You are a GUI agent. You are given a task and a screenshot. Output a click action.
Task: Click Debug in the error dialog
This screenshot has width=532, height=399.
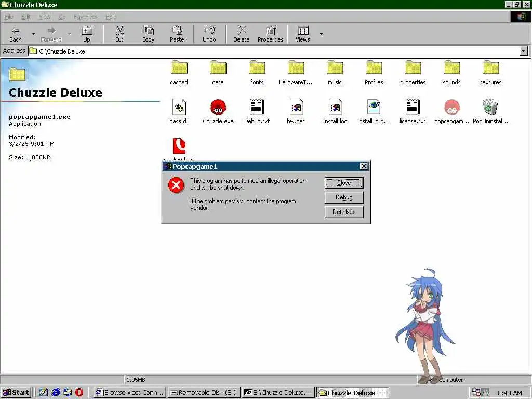tap(344, 197)
